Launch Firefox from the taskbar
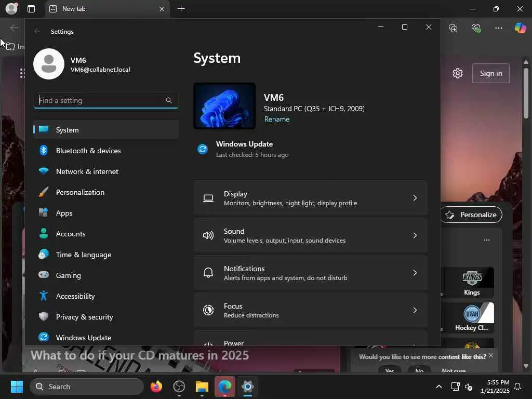 click(x=156, y=387)
